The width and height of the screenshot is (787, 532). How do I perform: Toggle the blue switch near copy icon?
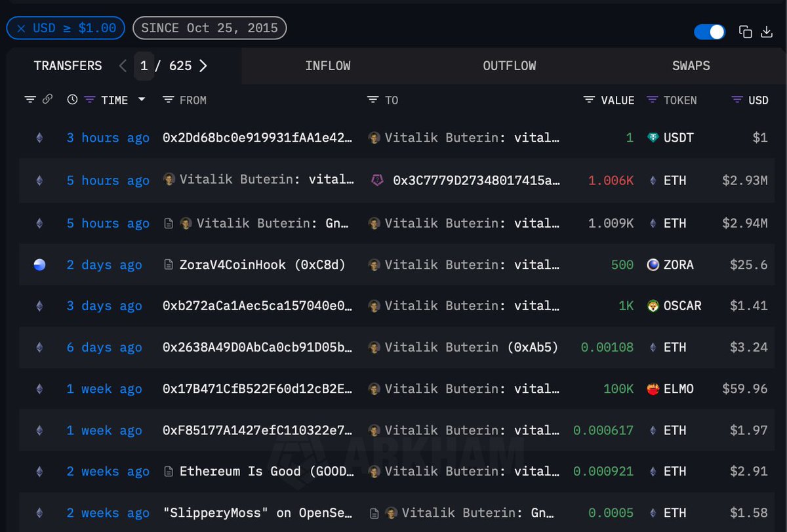click(709, 31)
